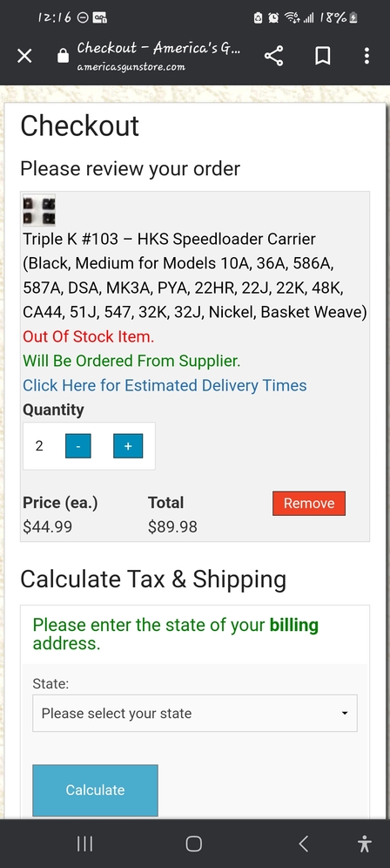
Task: Open Estimated Delivery Times link
Action: 165,385
